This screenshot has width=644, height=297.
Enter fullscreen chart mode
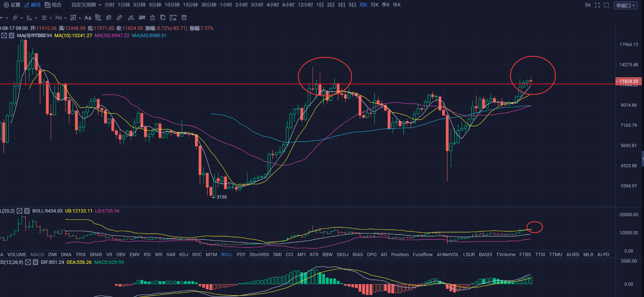click(x=597, y=5)
